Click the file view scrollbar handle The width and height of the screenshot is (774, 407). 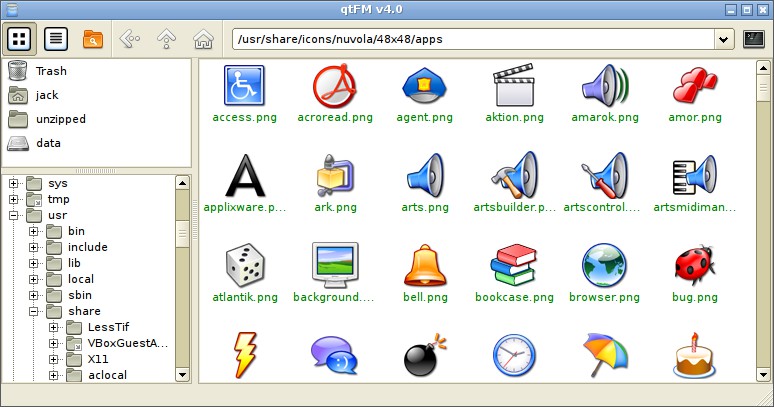tap(763, 89)
